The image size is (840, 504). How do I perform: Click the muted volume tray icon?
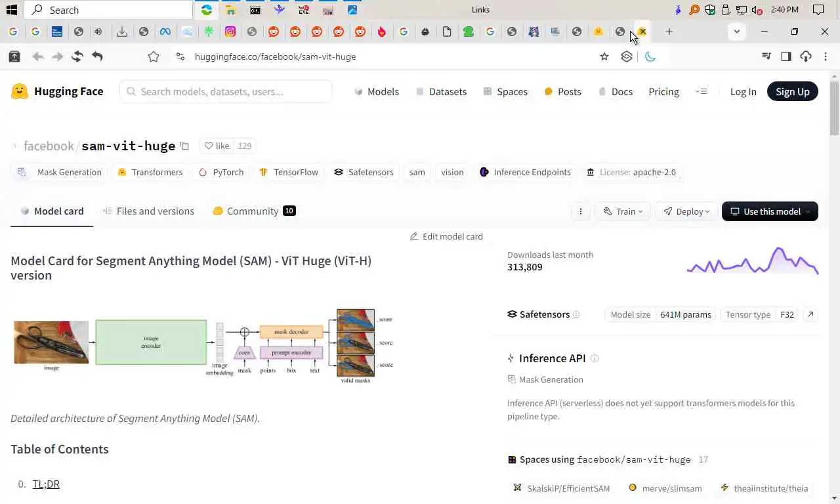coord(757,10)
